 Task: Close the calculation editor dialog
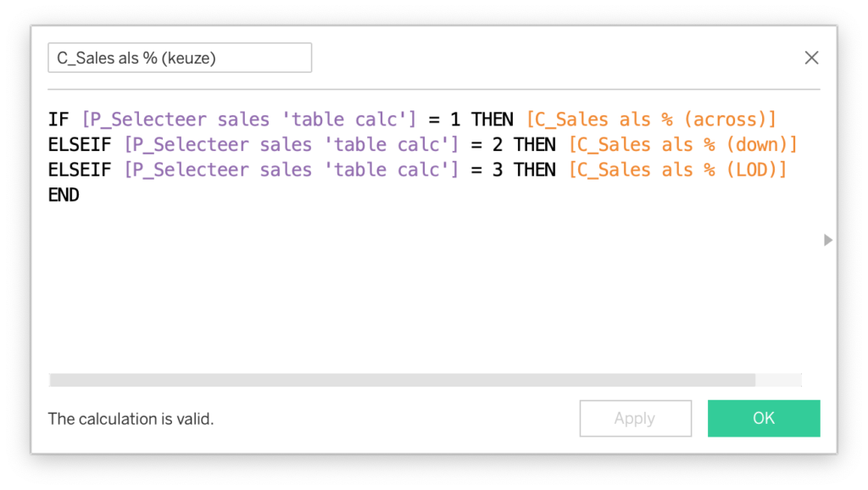point(811,58)
